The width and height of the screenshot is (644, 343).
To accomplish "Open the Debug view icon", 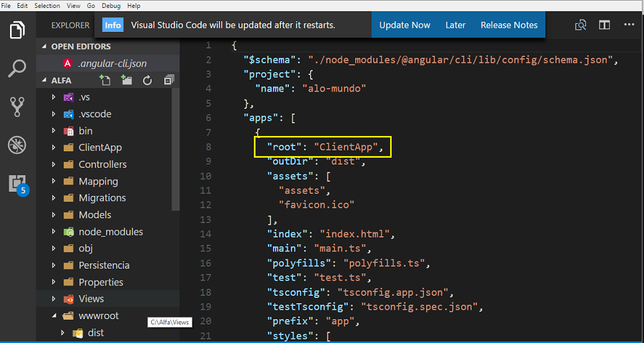I will coord(18,145).
